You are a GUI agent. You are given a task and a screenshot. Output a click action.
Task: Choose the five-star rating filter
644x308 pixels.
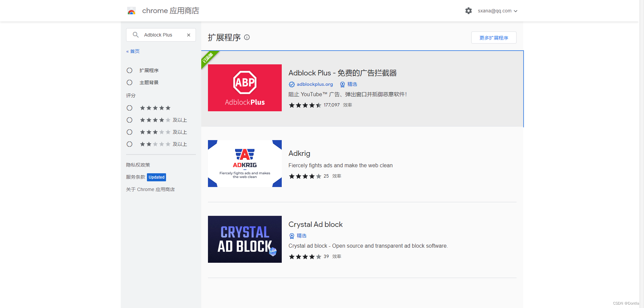point(129,108)
